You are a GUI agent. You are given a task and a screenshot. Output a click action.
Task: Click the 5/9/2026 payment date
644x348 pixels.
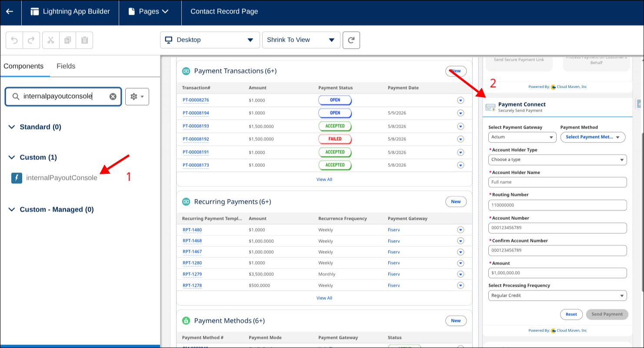397,113
